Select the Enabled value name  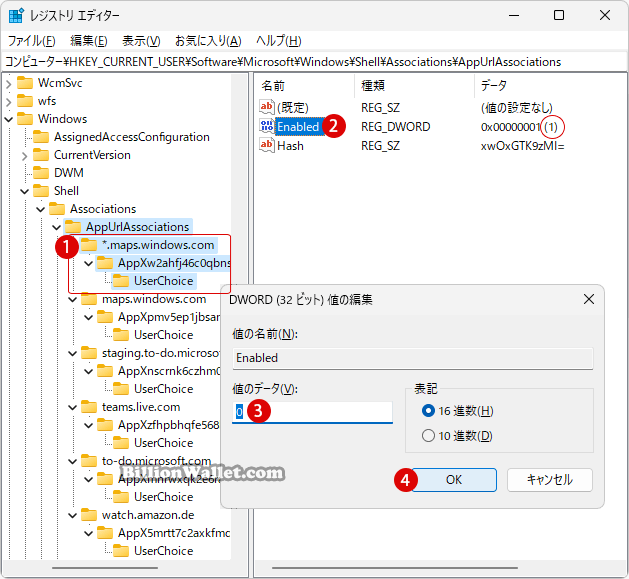coord(298,127)
